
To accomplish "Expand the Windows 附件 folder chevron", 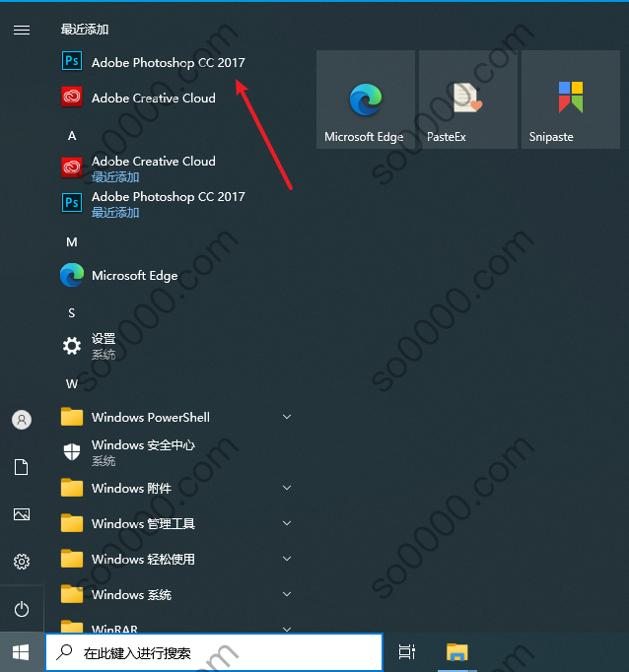I will coord(287,488).
